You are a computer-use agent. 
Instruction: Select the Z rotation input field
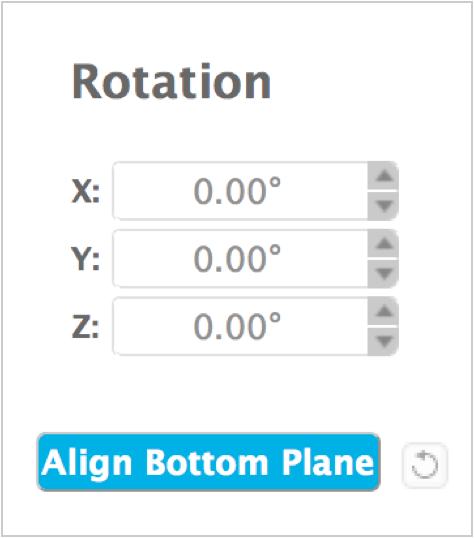(x=241, y=326)
